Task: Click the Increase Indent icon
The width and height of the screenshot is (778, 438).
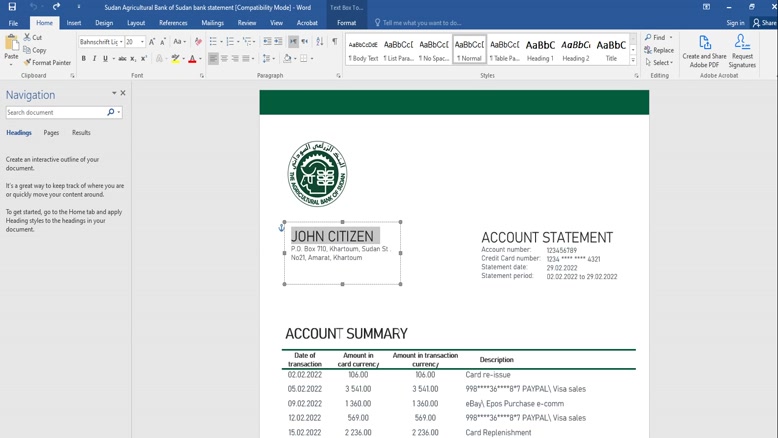Action: (279, 42)
